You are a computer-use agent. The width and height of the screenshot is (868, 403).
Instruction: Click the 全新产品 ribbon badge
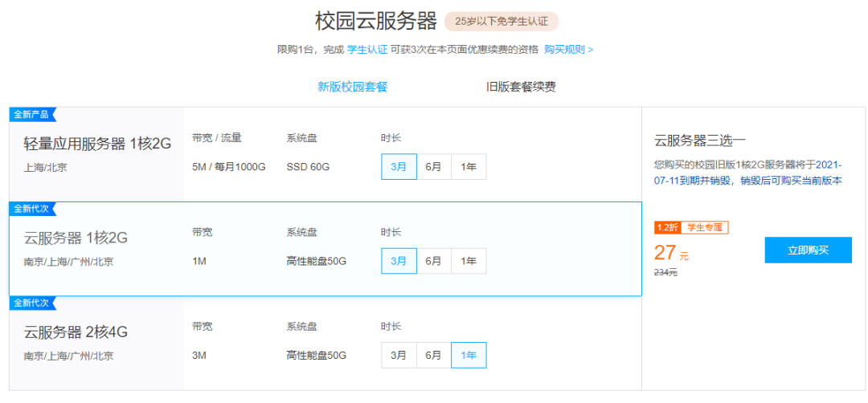(33, 115)
